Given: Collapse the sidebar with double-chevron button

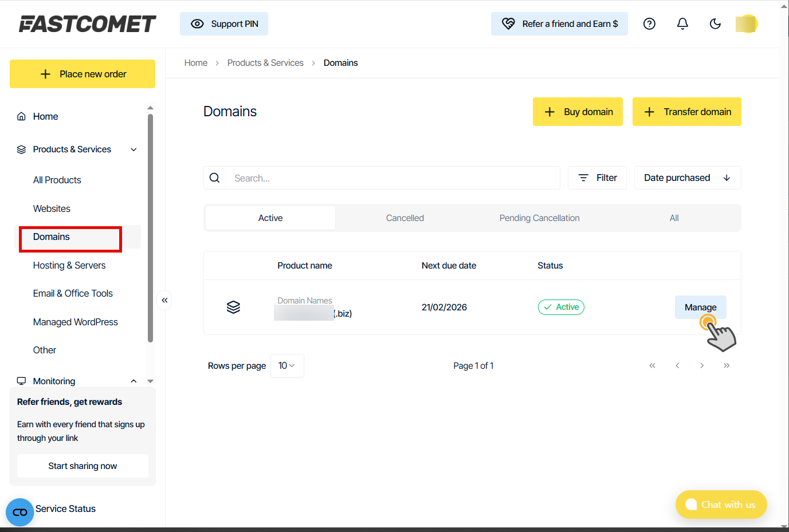Looking at the screenshot, I should coord(164,300).
